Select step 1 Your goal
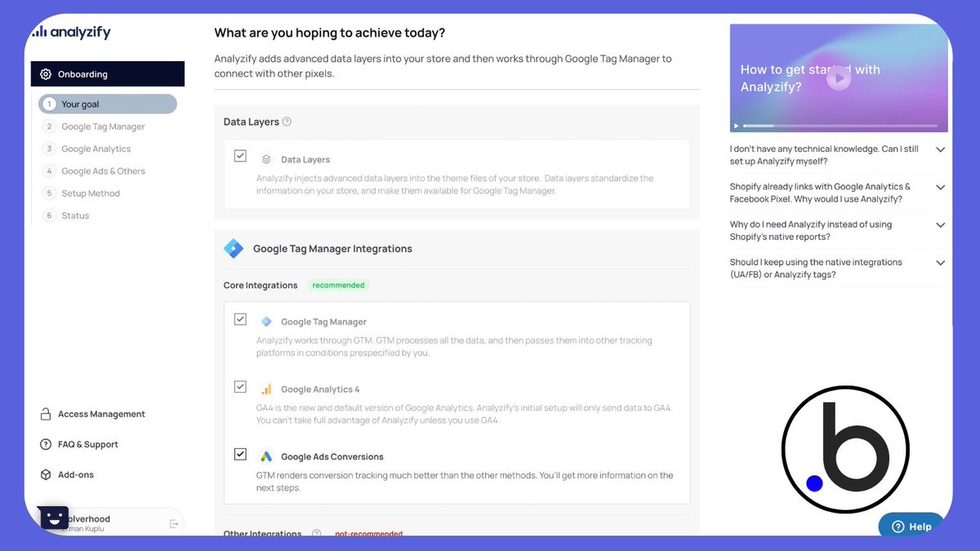Screen dimensions: 980x551 click(x=108, y=104)
